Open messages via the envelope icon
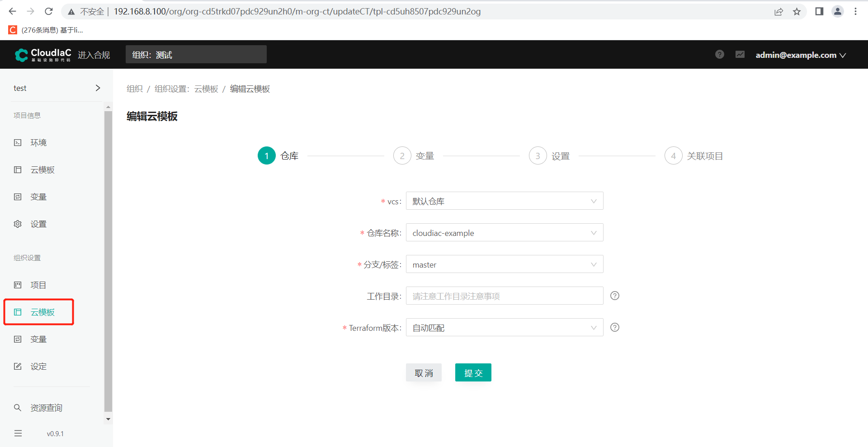Screen dimensions: 868x447 (740, 54)
